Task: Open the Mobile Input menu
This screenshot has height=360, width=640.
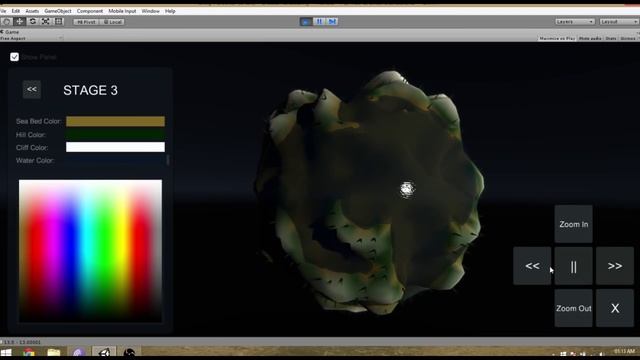Action: pos(122,11)
